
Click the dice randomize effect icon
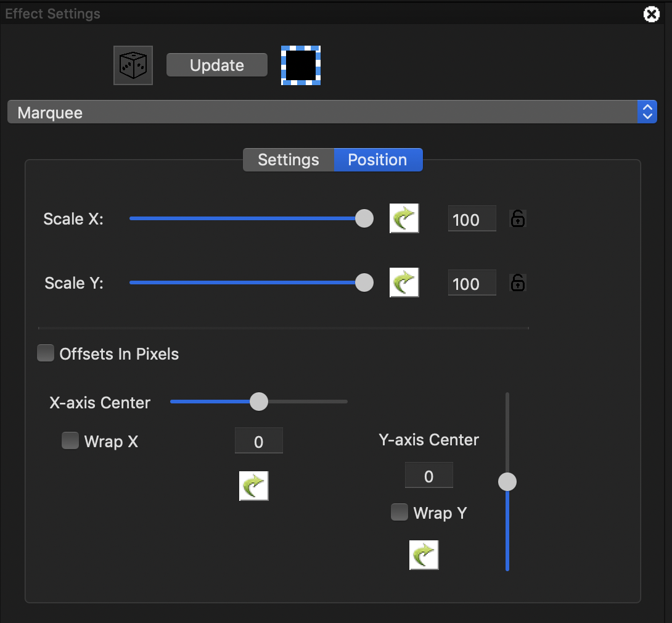tap(133, 65)
